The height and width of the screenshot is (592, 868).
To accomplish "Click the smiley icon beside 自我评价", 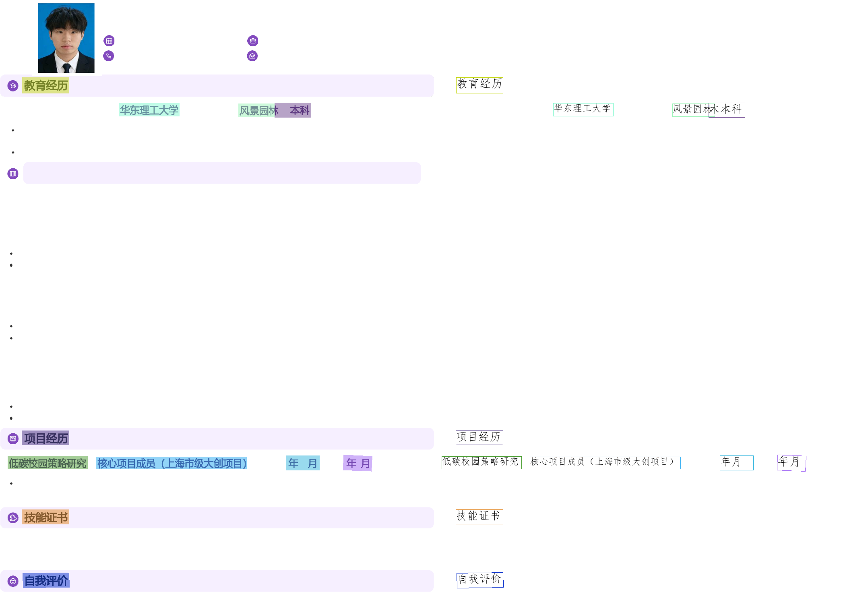I will [13, 581].
